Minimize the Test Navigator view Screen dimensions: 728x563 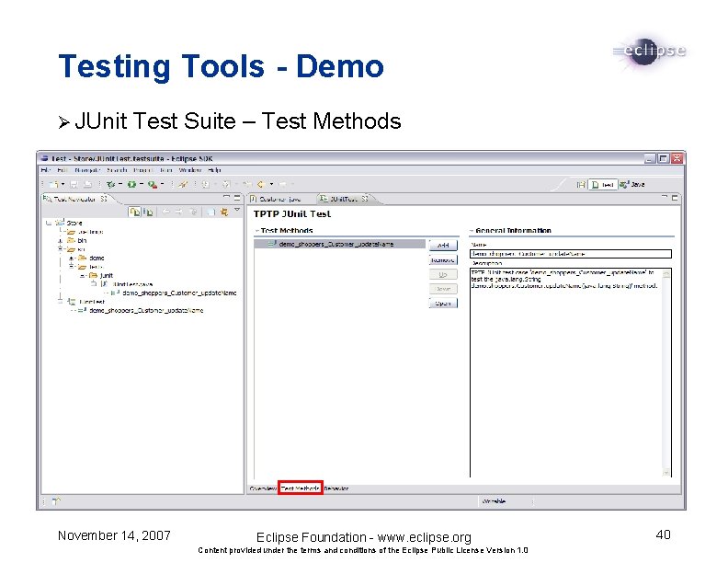[226, 197]
